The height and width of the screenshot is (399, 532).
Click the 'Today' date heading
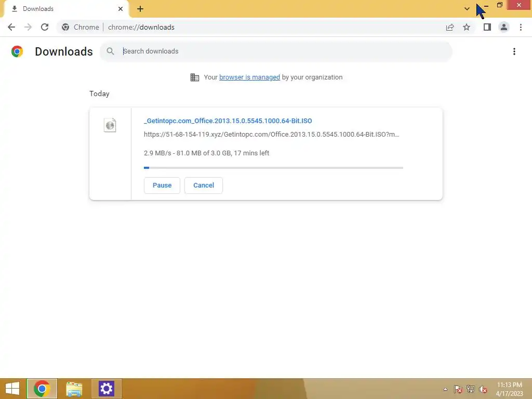pos(99,94)
